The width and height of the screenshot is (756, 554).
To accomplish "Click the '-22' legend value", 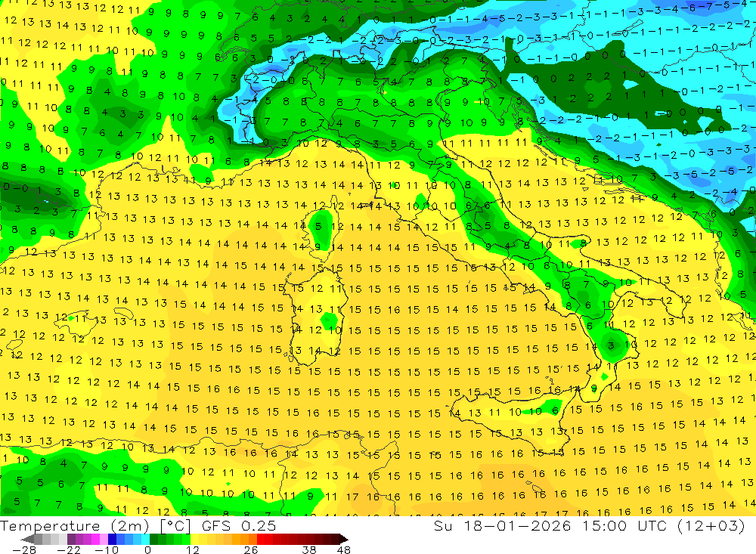I will [69, 549].
